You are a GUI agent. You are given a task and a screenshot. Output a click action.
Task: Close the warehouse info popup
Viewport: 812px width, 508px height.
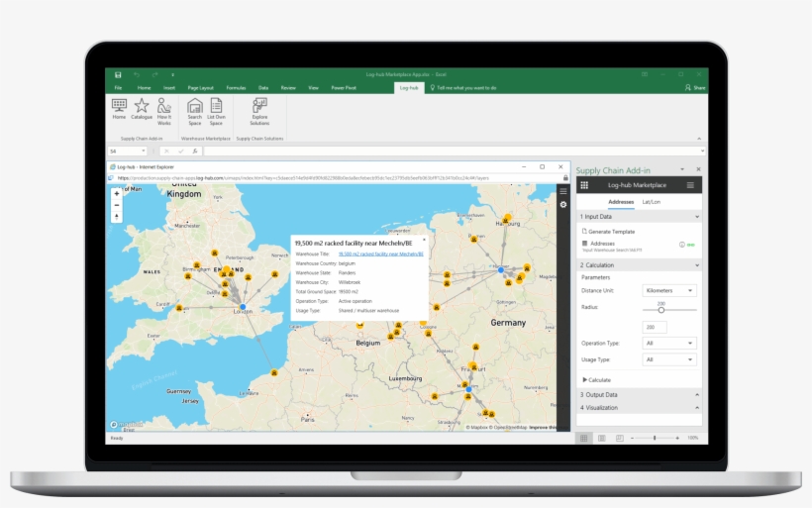tap(424, 240)
